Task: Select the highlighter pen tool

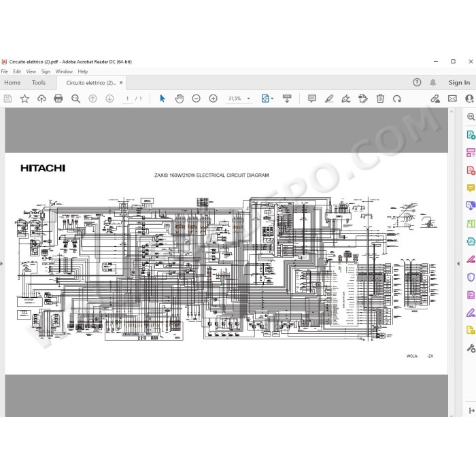Action: point(329,99)
